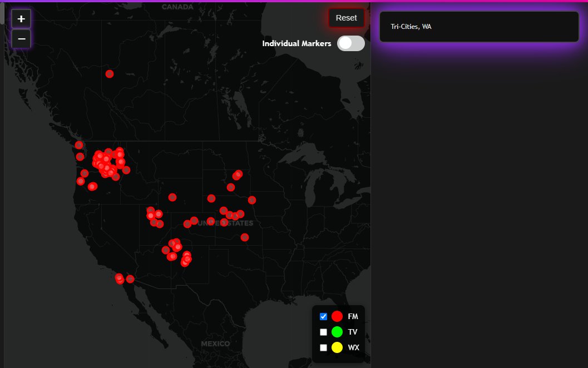Click the green TV legend circle
Screen dimensions: 588x368
[337, 332]
